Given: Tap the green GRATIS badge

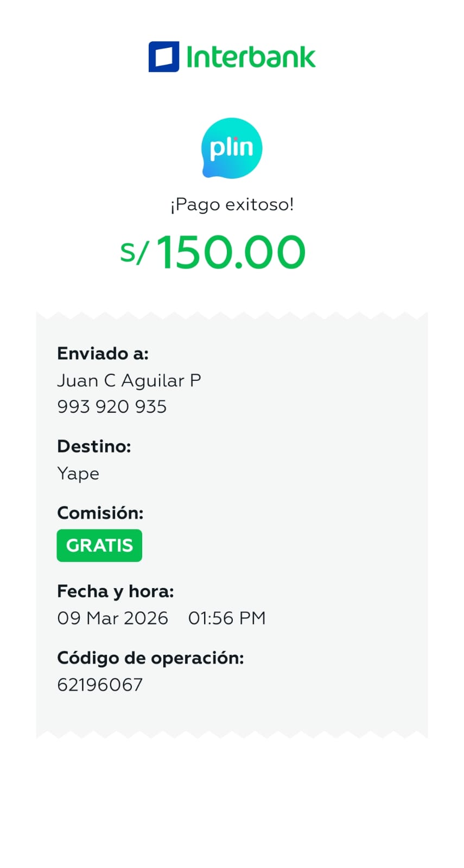Looking at the screenshot, I should 99,545.
